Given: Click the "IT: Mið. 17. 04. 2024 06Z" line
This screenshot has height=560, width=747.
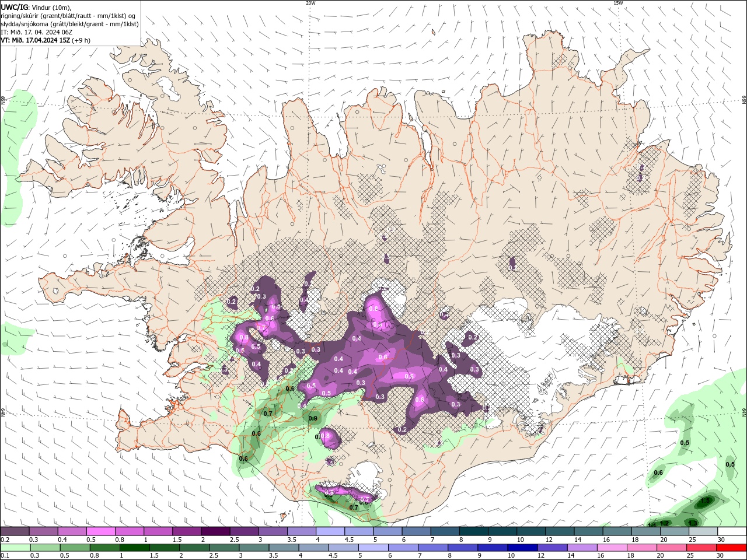Looking at the screenshot, I should (x=37, y=32).
